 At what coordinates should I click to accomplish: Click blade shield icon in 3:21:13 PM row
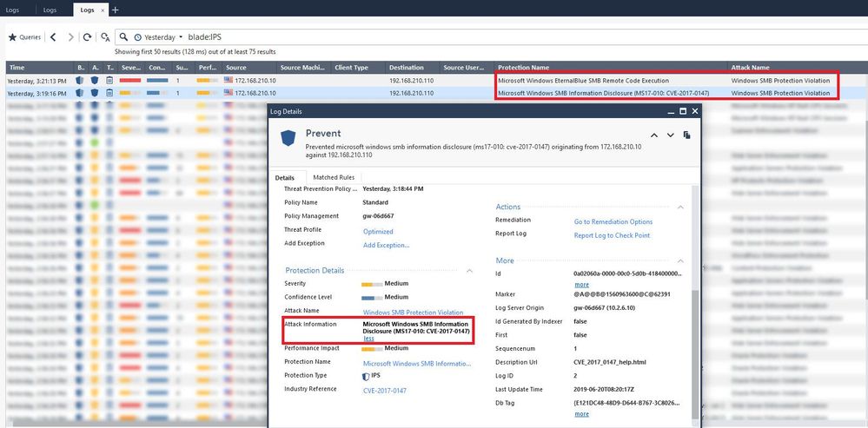click(x=80, y=80)
